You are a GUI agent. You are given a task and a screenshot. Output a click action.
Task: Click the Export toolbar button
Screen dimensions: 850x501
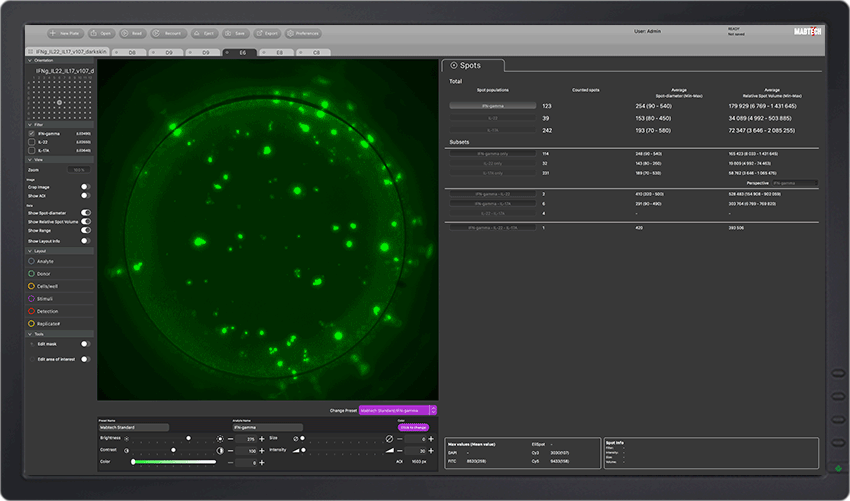[267, 33]
